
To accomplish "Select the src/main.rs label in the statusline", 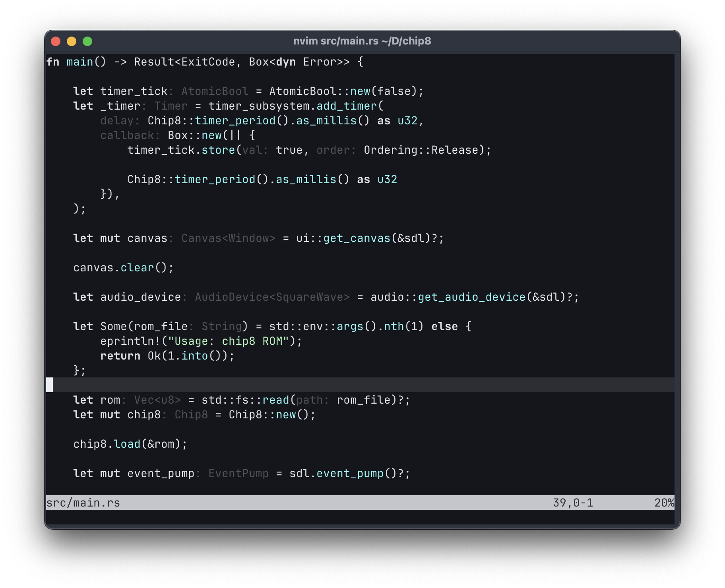I will pyautogui.click(x=83, y=502).
